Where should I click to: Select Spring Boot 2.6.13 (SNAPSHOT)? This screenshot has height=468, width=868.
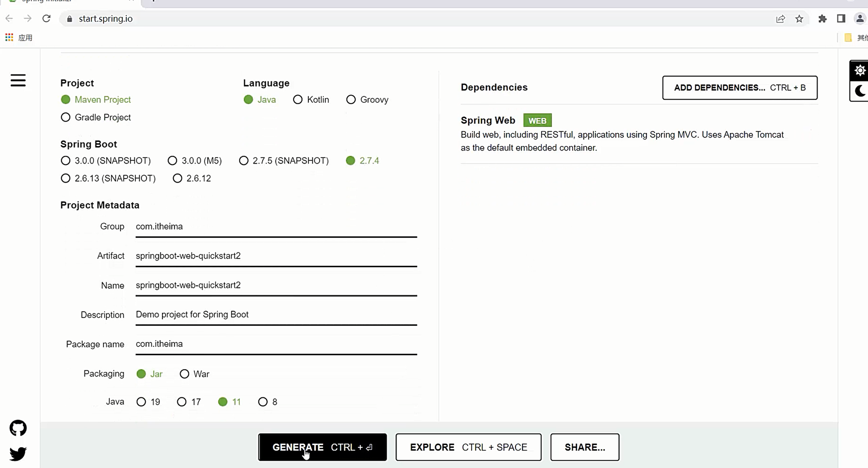[x=108, y=178]
